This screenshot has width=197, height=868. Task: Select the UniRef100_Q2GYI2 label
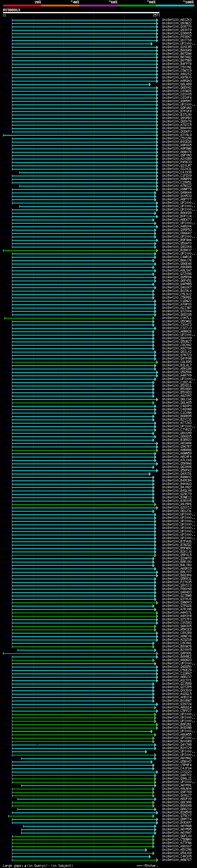point(177,507)
